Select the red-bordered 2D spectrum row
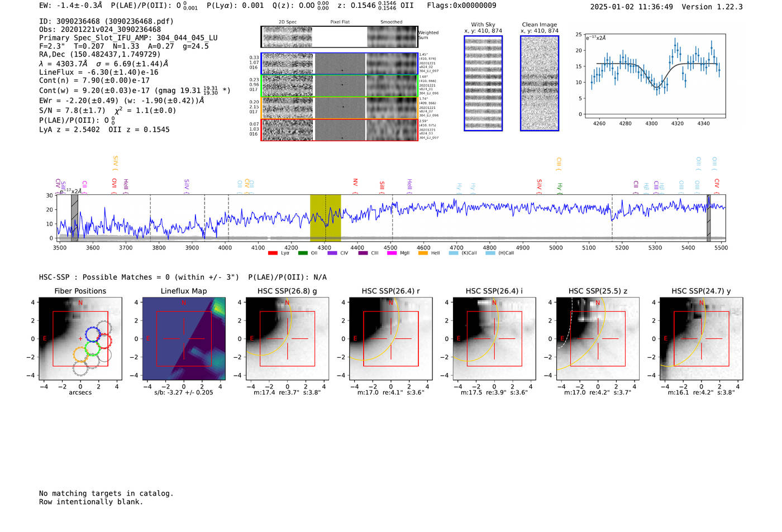Screen dimensions: 782x532 340,130
